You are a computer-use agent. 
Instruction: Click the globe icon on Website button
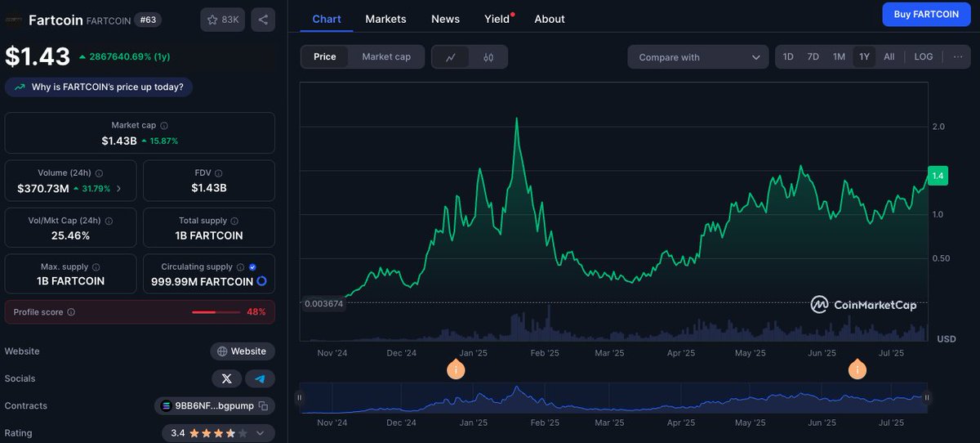pyautogui.click(x=222, y=351)
